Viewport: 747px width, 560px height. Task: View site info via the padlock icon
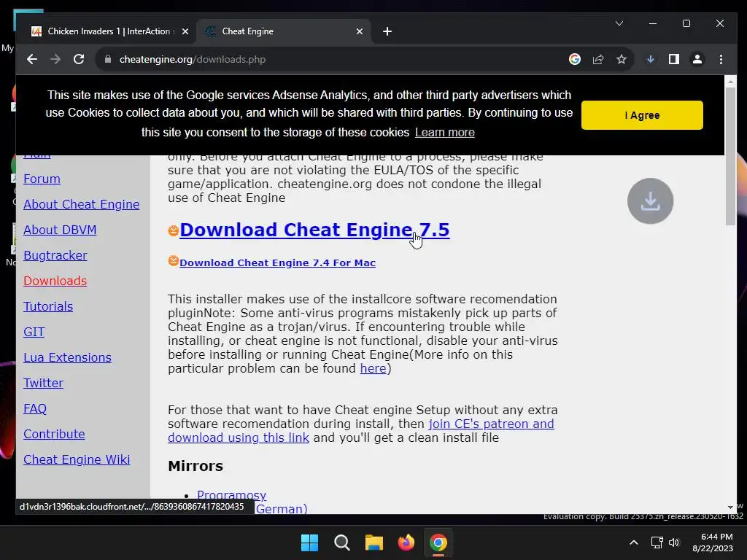(x=108, y=59)
